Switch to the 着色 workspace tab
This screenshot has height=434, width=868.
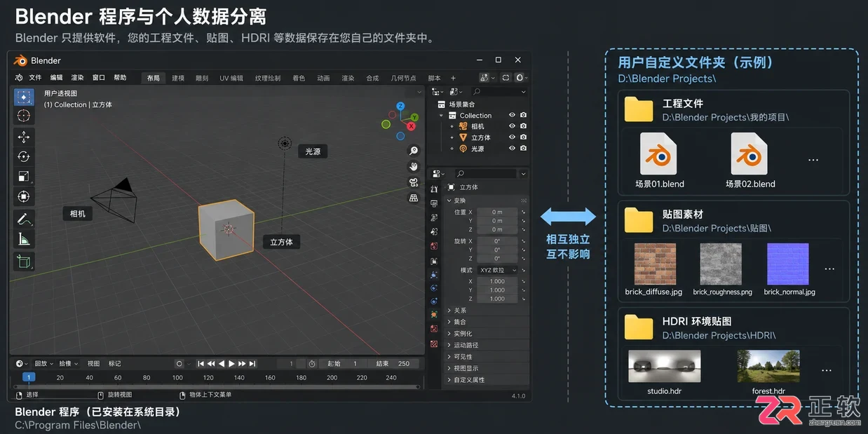click(x=299, y=78)
